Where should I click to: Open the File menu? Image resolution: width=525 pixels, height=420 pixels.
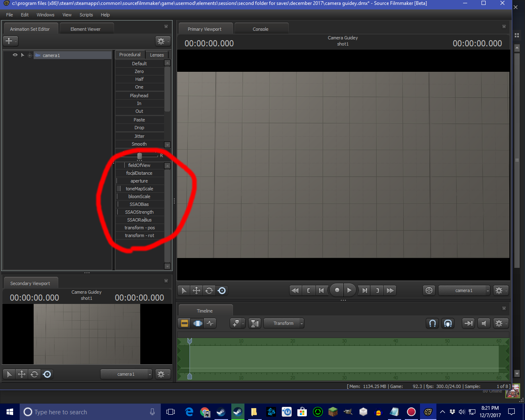(9, 15)
